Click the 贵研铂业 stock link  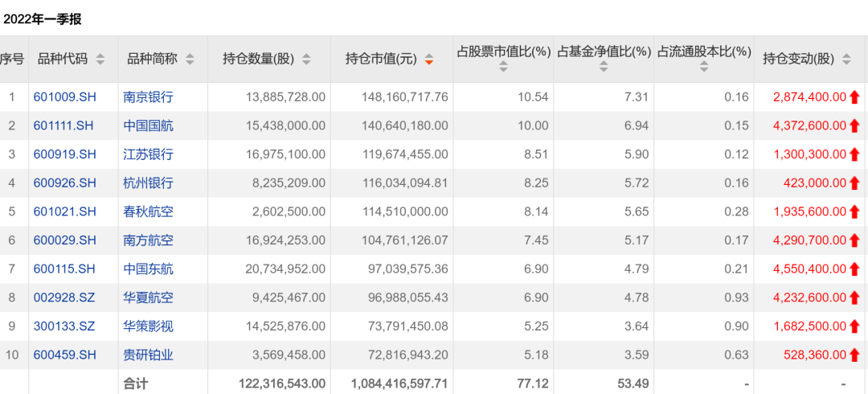pos(148,355)
